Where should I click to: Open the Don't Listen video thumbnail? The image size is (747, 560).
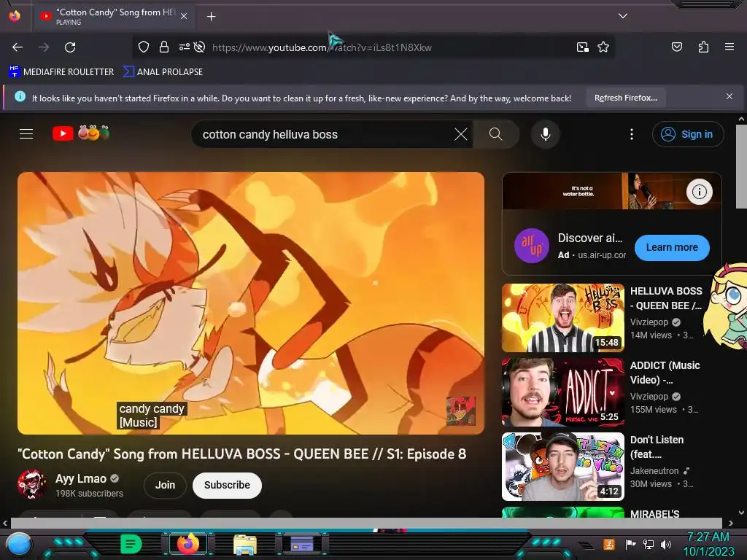(562, 467)
